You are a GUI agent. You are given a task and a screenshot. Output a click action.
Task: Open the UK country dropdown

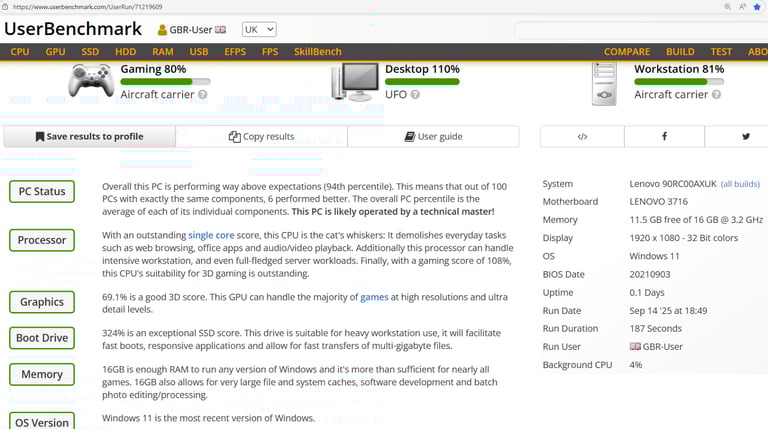click(259, 29)
